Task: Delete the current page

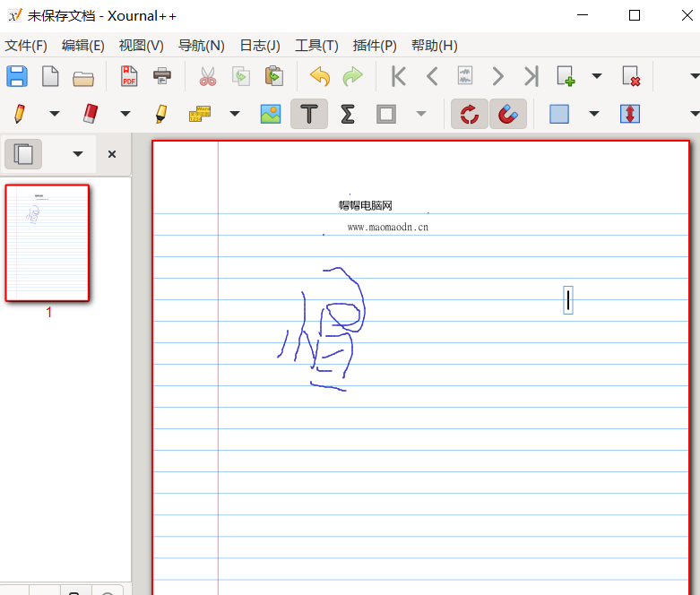Action: click(x=631, y=77)
